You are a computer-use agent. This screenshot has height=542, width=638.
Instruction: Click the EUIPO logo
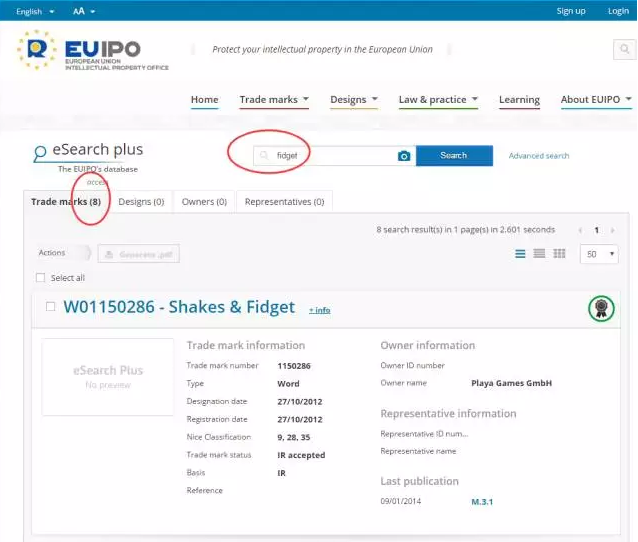[x=93, y=50]
